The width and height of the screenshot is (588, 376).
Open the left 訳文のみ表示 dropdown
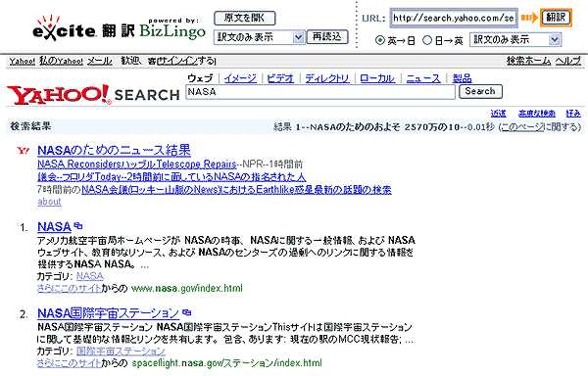pos(259,37)
